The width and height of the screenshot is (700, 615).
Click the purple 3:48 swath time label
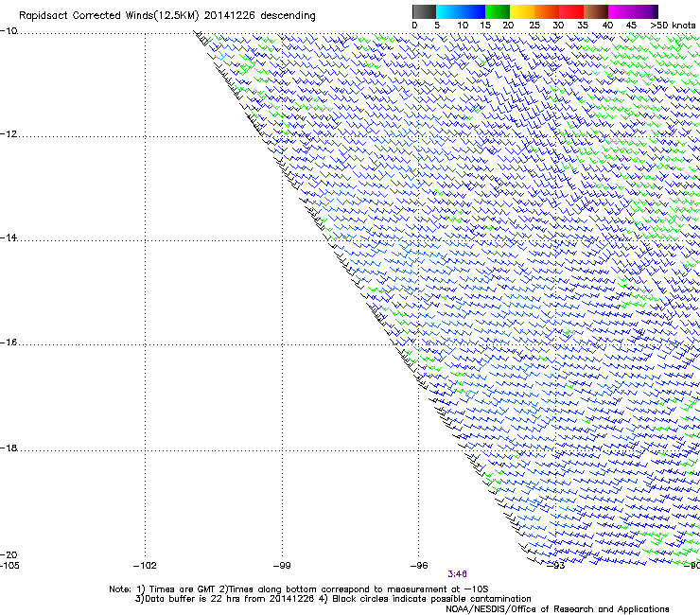coord(457,574)
